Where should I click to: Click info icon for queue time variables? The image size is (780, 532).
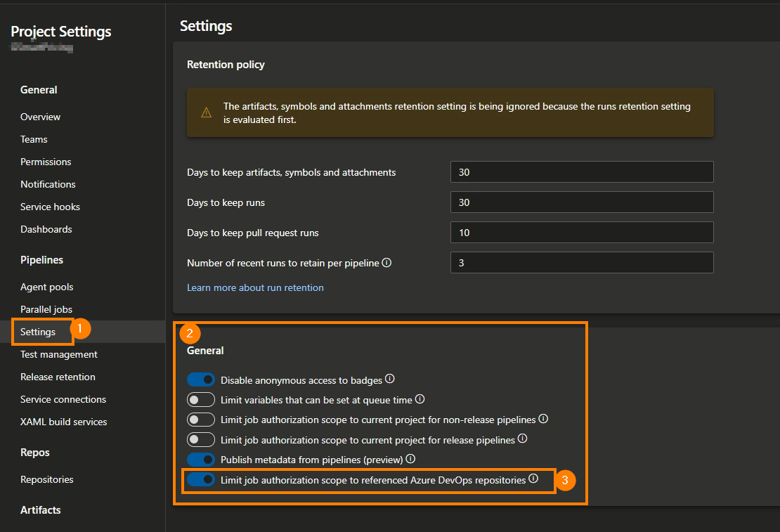pos(420,398)
